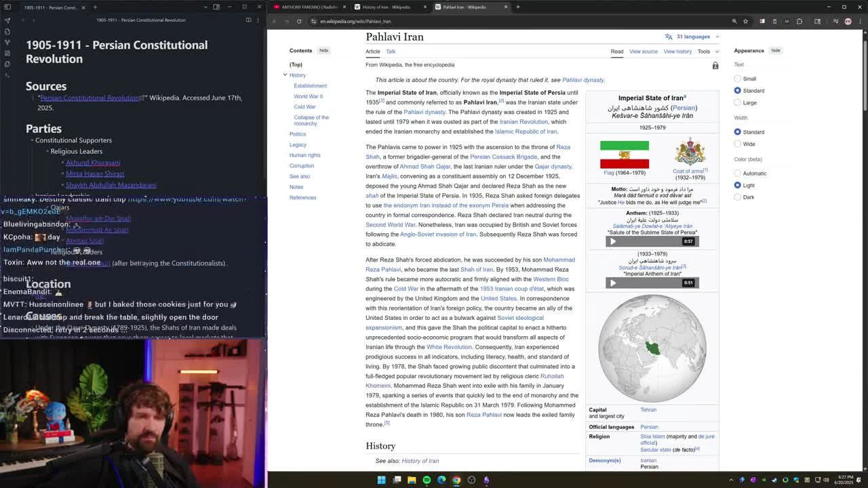Image resolution: width=868 pixels, height=488 pixels.
Task: Reload the Wikipedia page in Chrome
Action: click(298, 21)
